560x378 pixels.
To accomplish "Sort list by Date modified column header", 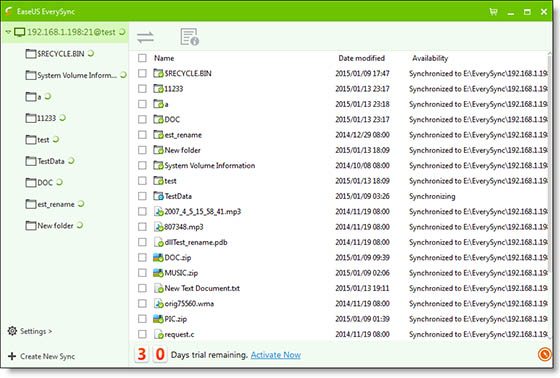I will (x=361, y=58).
